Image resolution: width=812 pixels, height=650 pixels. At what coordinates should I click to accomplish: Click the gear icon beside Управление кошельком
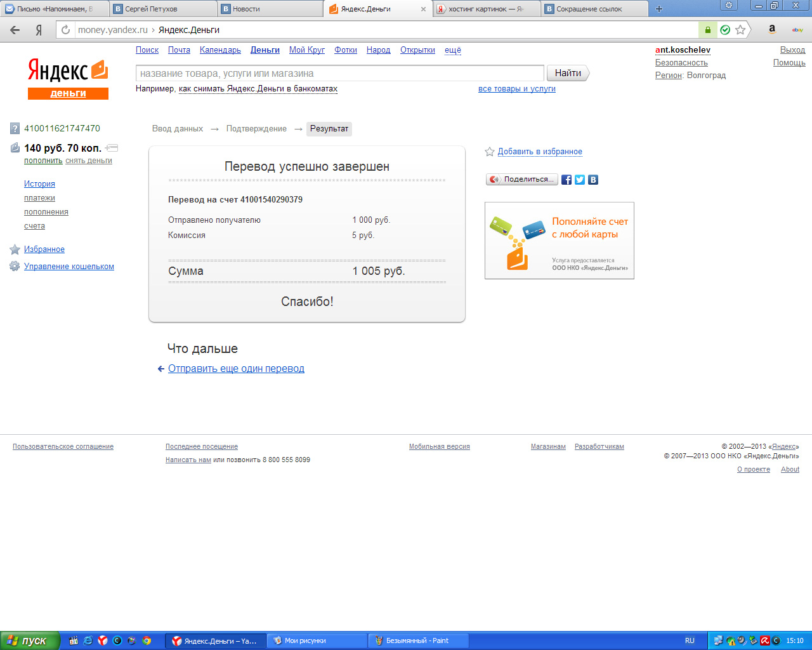click(15, 267)
